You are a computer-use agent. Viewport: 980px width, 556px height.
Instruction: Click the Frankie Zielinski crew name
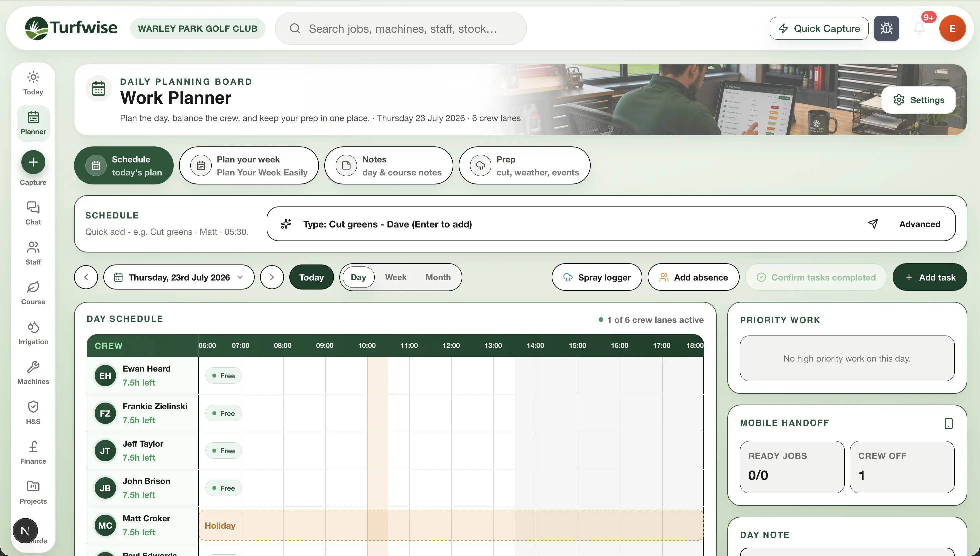pos(155,406)
